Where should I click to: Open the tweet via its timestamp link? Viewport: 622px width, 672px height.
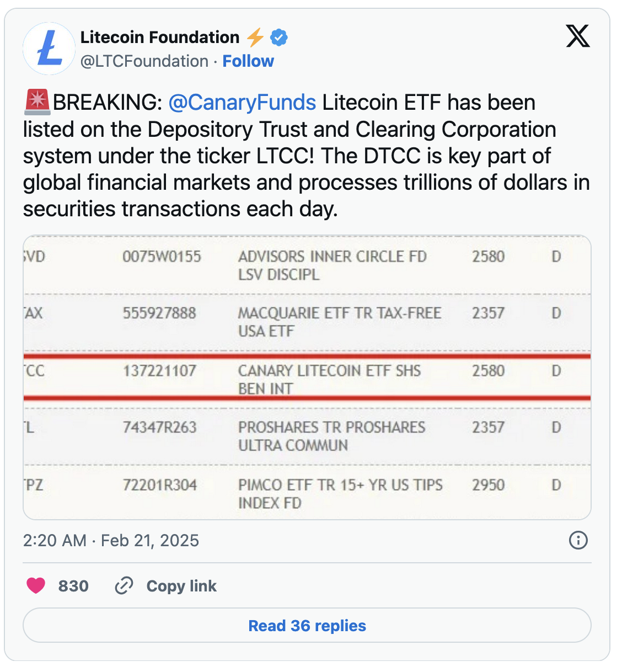(110, 541)
